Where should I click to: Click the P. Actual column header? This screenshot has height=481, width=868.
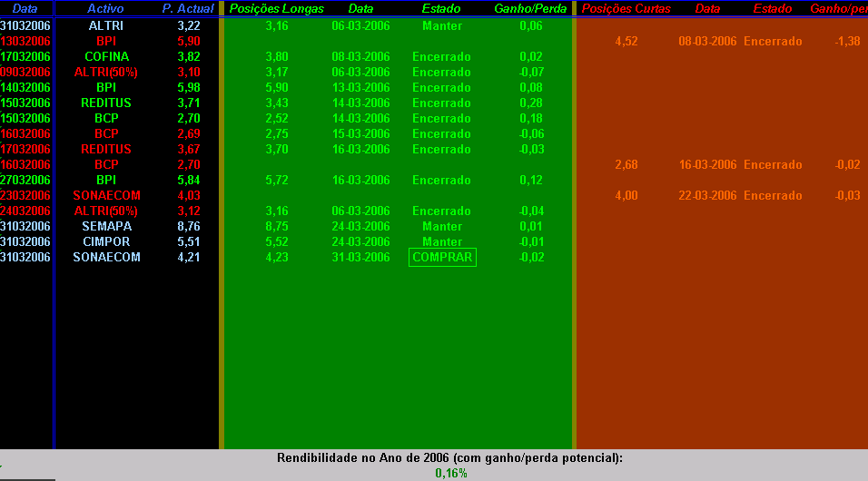[188, 9]
